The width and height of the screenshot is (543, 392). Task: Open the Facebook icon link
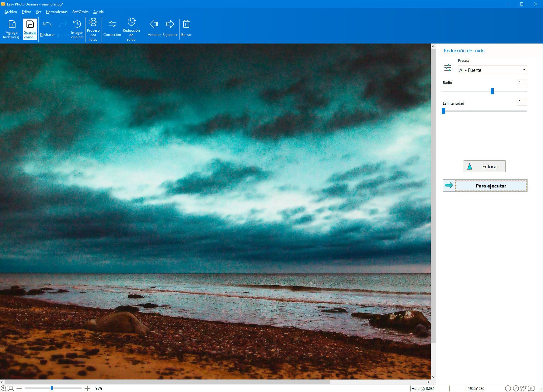coord(516,388)
